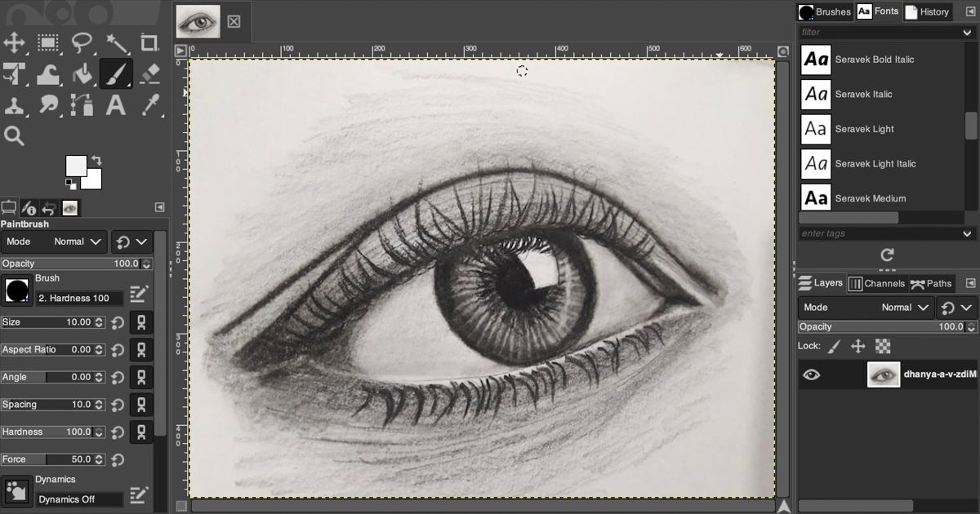Refresh the fonts list

pyautogui.click(x=886, y=255)
